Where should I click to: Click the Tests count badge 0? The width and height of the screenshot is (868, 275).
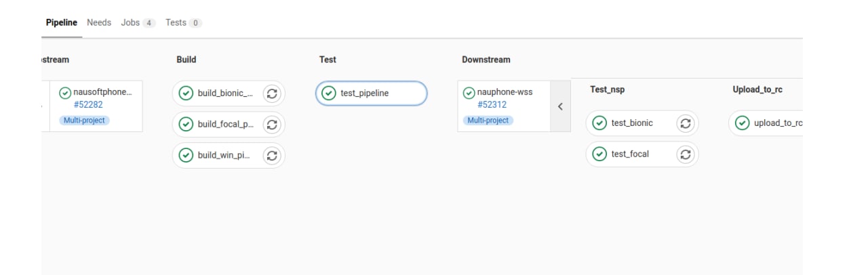[195, 23]
